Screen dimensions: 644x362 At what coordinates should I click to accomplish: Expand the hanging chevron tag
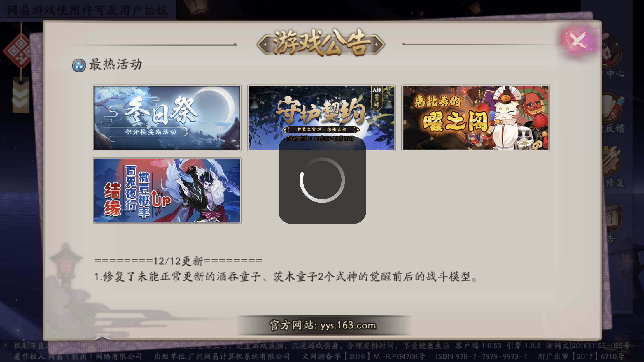21,95
